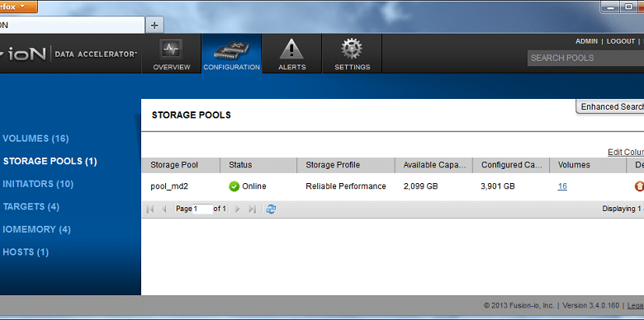
Task: Open Targets (4) in sidebar
Action: point(31,207)
